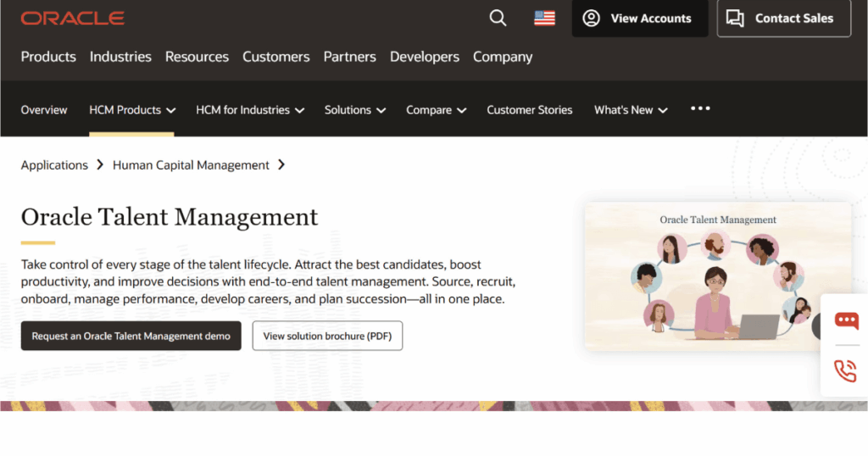Expand the Compare dropdown

pos(437,110)
